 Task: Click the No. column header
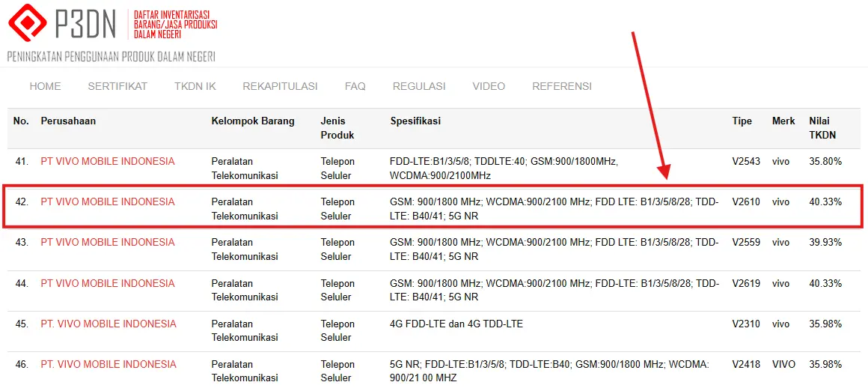21,121
